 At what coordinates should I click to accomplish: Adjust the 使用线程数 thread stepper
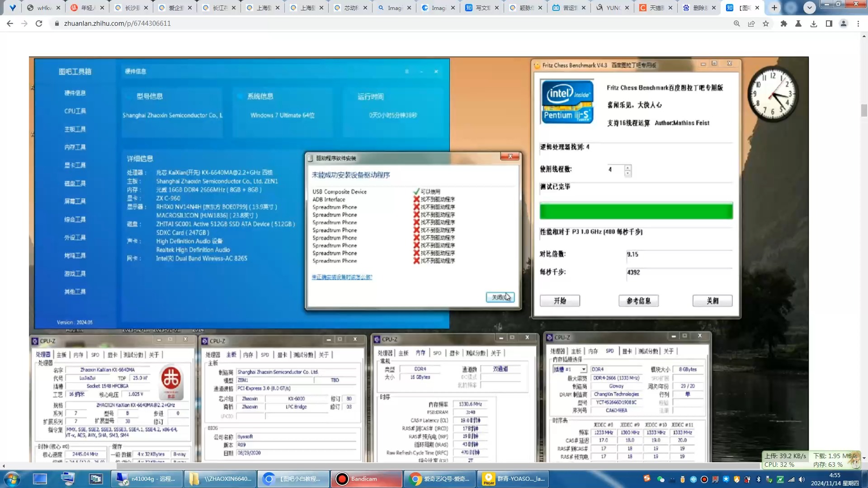point(627,170)
